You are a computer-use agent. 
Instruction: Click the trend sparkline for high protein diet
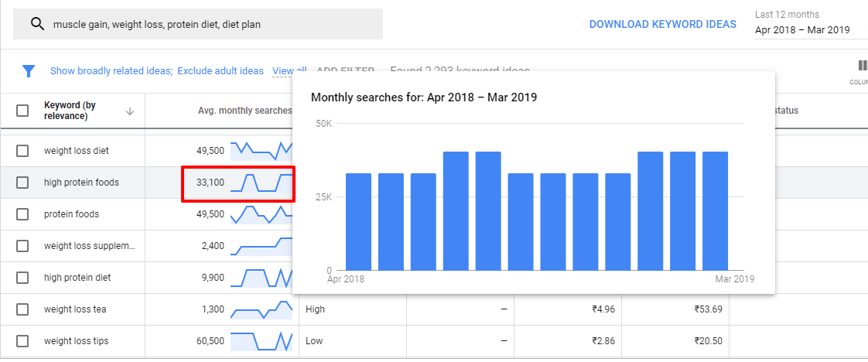click(x=261, y=278)
